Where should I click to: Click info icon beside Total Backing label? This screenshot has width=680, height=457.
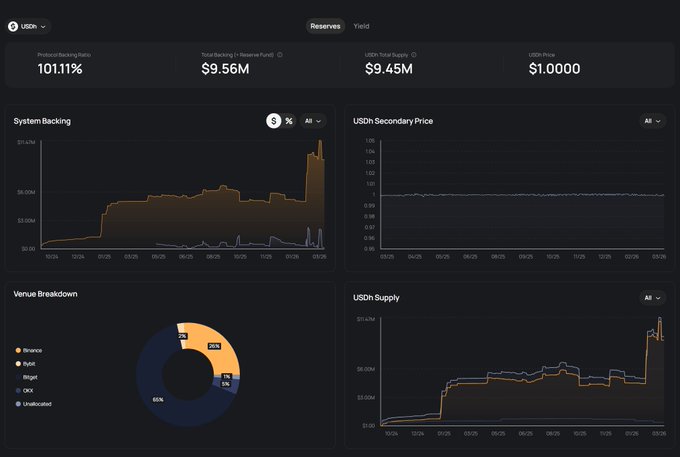pos(279,55)
